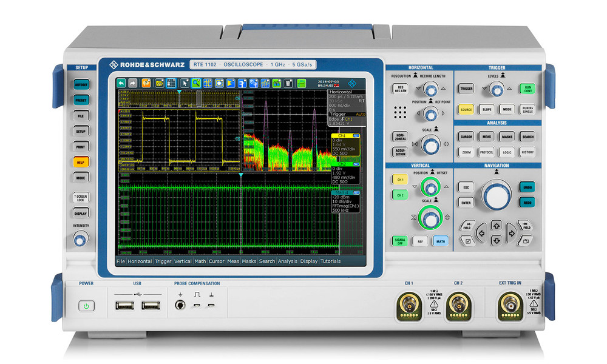
Task: Open the File menu on screen
Action: (x=121, y=261)
